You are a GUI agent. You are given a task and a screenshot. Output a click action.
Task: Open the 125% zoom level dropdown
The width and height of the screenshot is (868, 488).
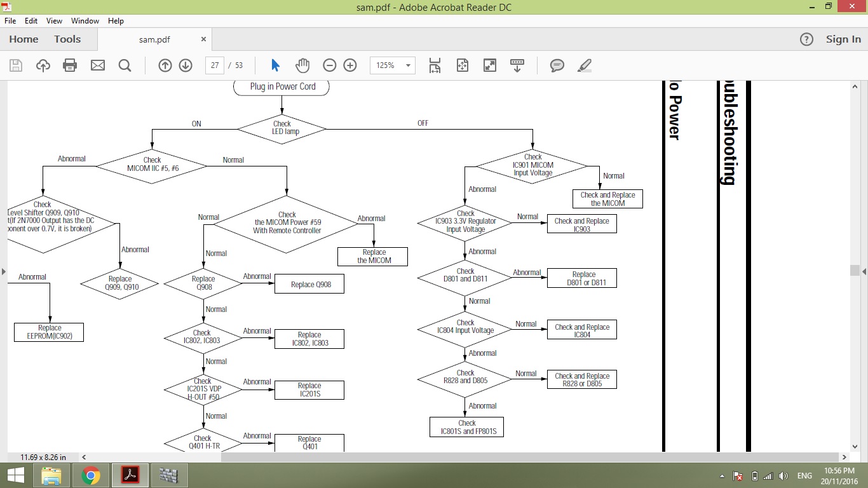pyautogui.click(x=407, y=65)
